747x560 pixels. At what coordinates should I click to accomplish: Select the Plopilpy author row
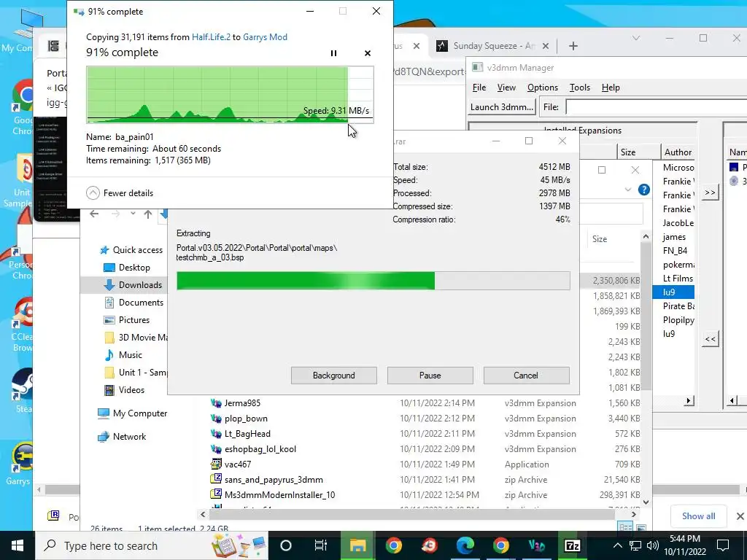coord(678,319)
